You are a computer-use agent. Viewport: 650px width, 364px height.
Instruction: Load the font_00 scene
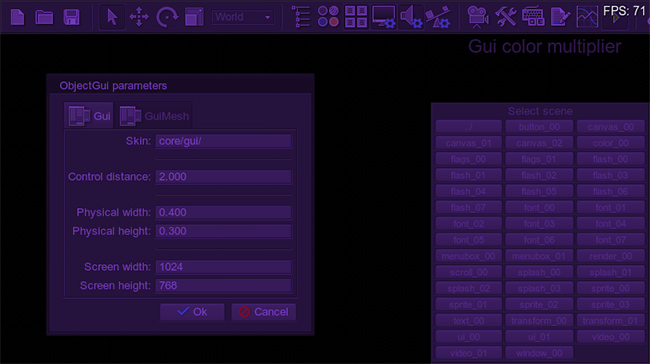point(539,208)
